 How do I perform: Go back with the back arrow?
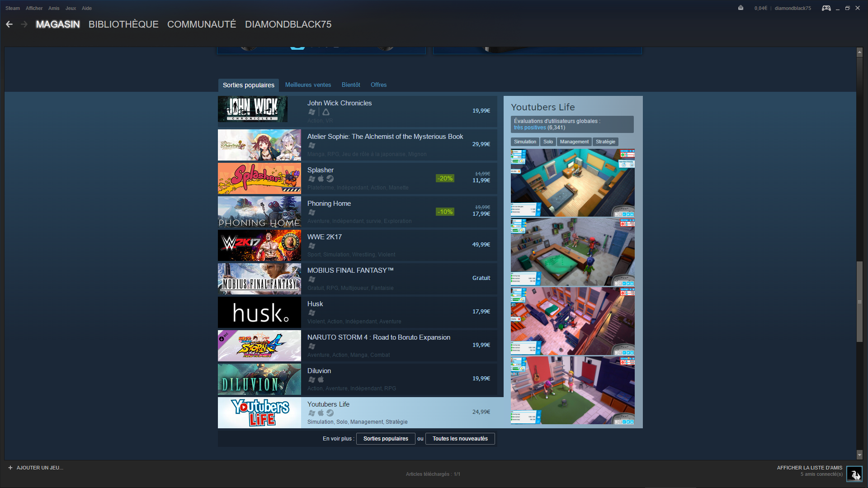pos(9,24)
